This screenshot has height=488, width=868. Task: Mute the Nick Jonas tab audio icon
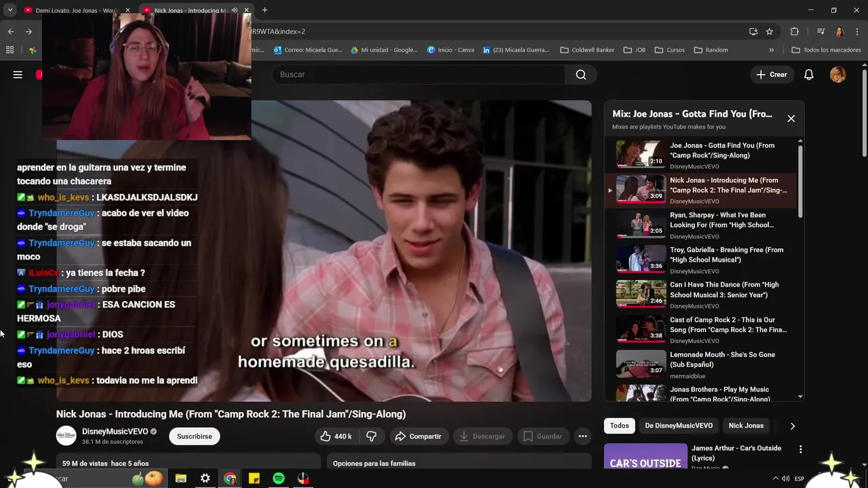pyautogui.click(x=234, y=10)
